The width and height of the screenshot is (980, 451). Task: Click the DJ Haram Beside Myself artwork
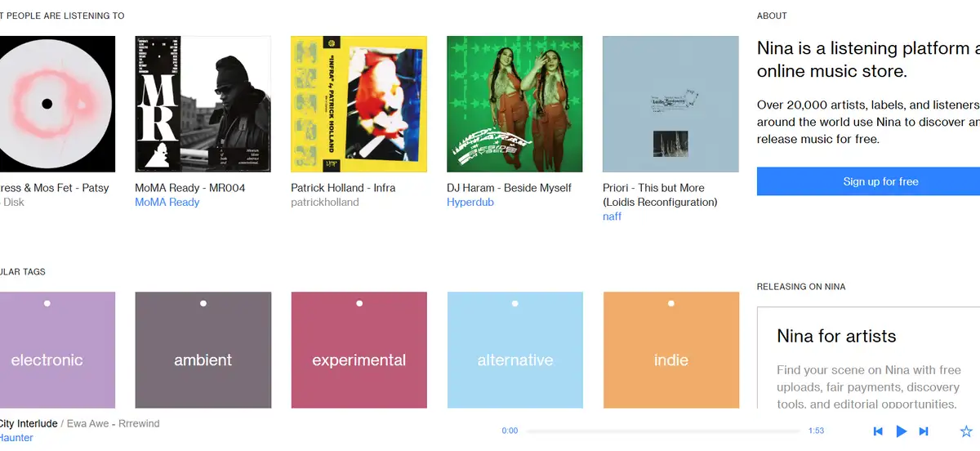[x=514, y=104]
